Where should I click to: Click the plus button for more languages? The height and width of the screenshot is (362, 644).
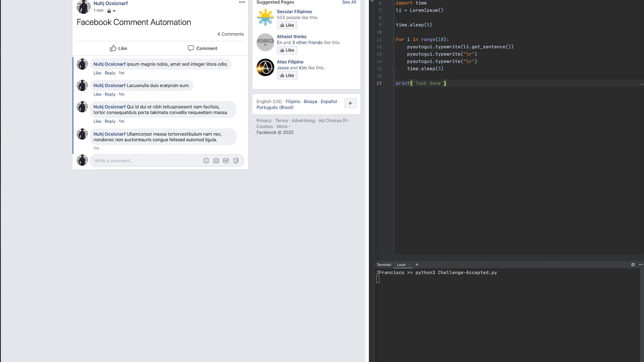coord(350,103)
